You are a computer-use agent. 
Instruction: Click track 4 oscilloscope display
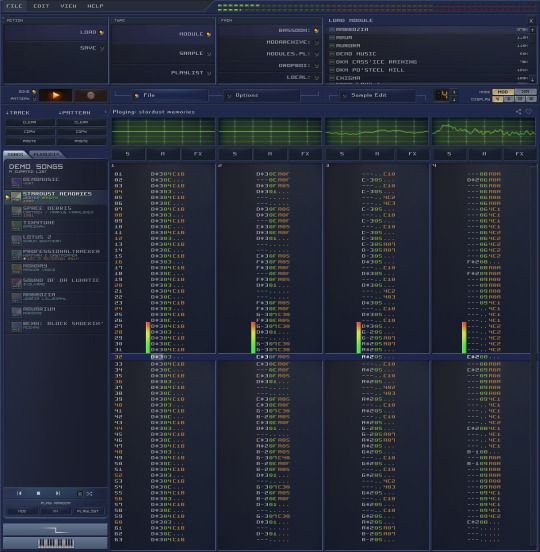[483, 132]
